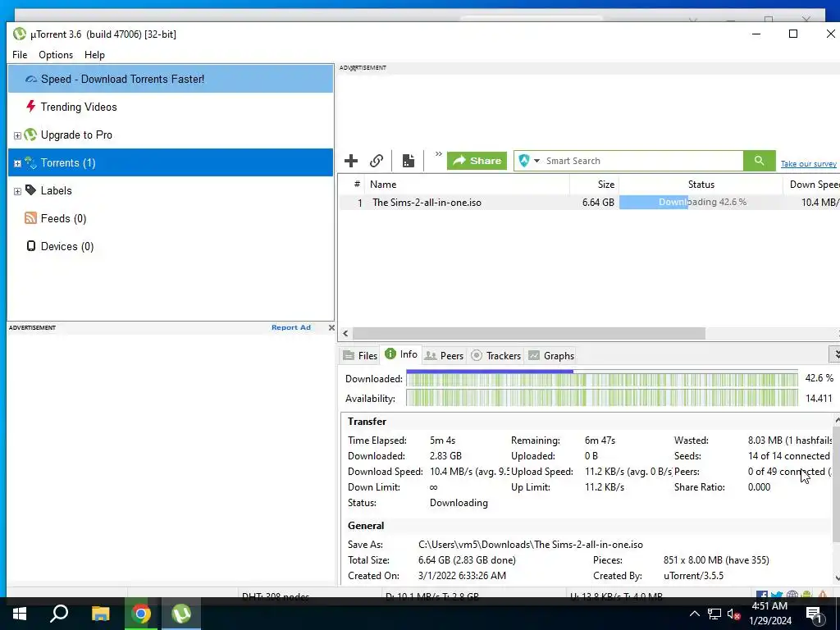Click the Speed gauge icon in sidebar
The image size is (840, 630).
[31, 80]
